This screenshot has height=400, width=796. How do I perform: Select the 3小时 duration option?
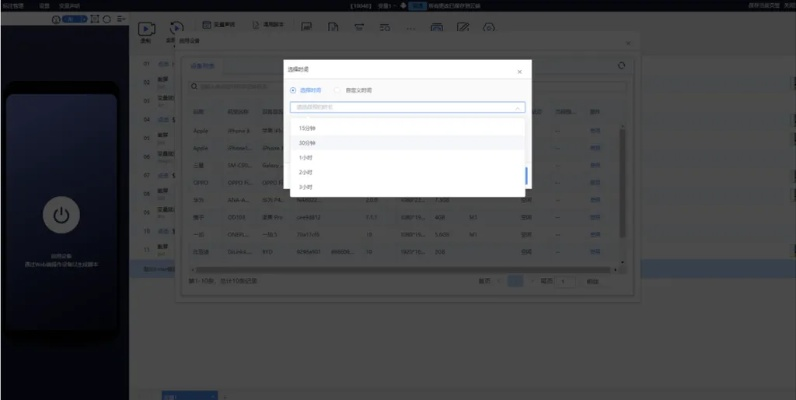coord(305,187)
